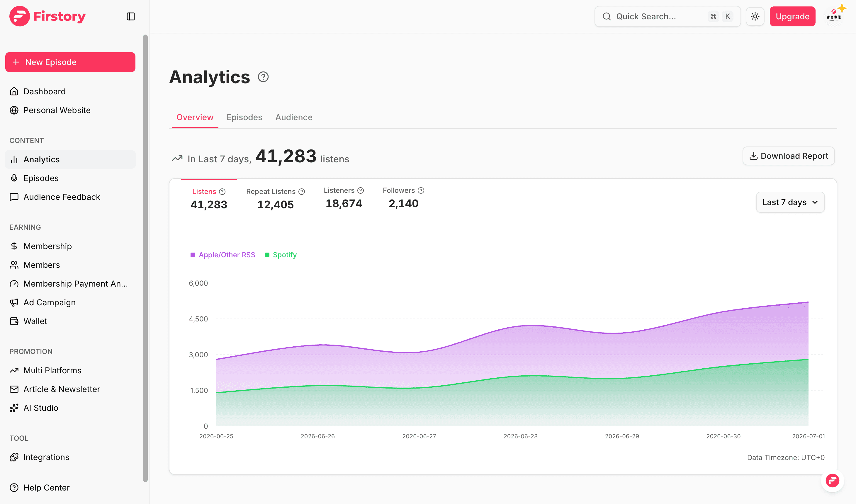856x504 pixels.
Task: Collapse the sidebar panel icon
Action: (x=131, y=16)
